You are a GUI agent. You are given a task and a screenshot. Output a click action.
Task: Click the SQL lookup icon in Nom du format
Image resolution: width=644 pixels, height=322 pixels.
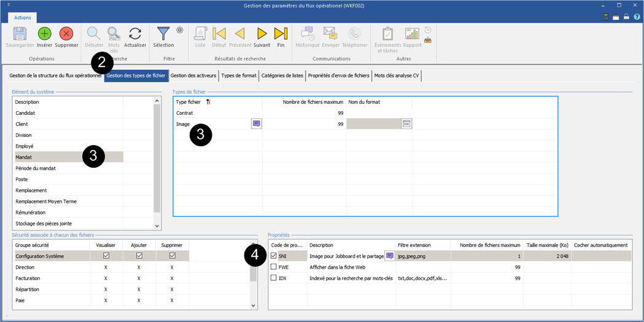(x=406, y=124)
